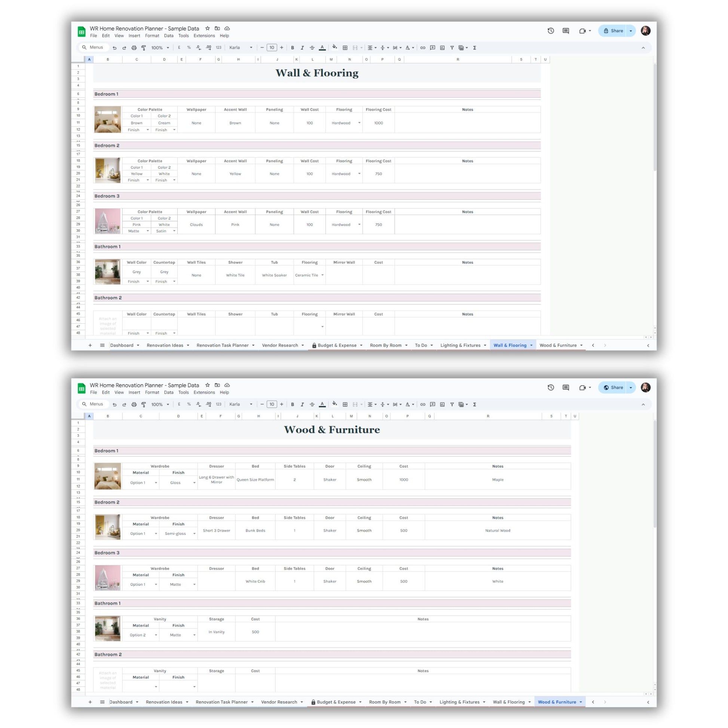Click insert link icon in the Wood & Furniture toolbar
The image size is (728, 728).
[423, 404]
